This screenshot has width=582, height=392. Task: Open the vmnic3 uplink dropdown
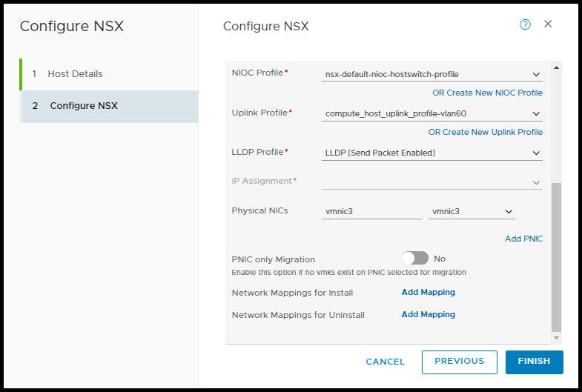click(x=472, y=211)
